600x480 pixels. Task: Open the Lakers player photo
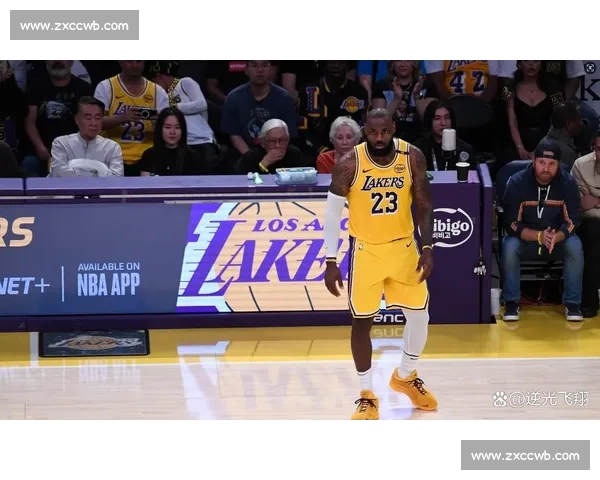300,240
